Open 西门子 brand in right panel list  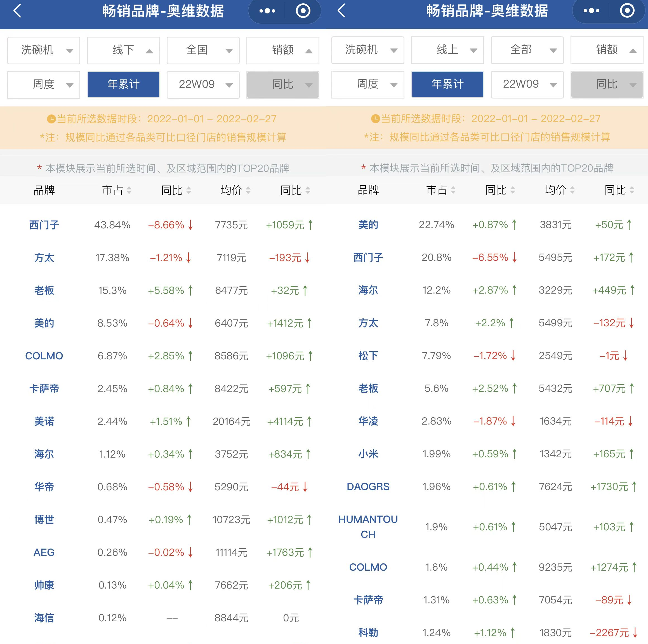pos(368,257)
